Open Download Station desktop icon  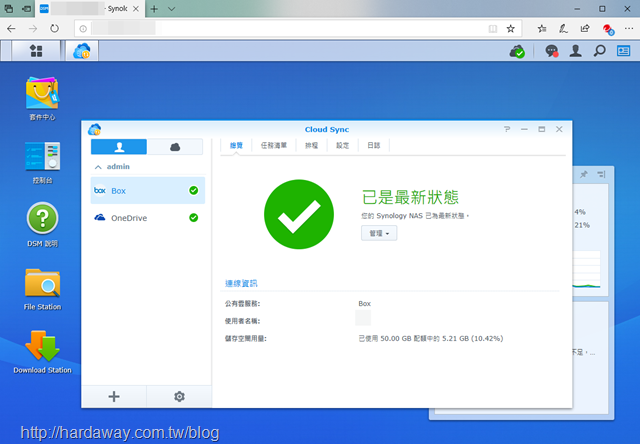[42, 352]
